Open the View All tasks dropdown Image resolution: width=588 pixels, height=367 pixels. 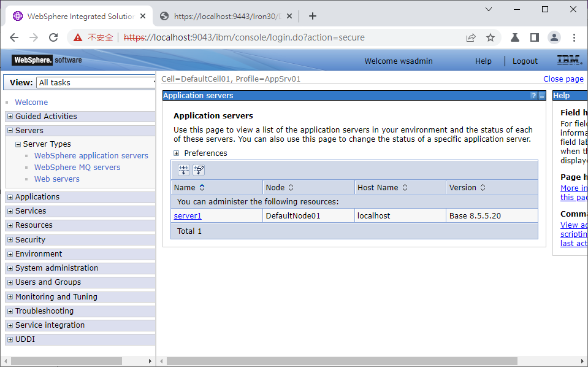tap(96, 83)
